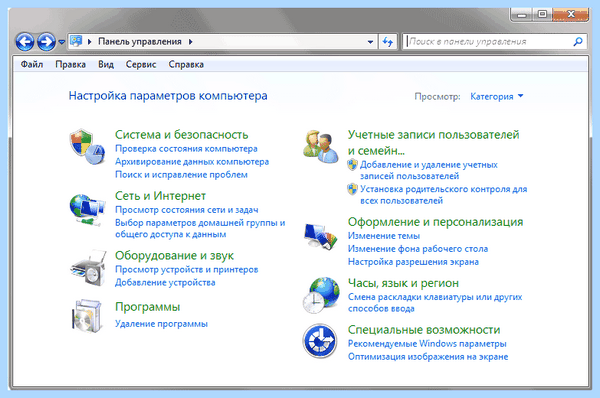
Task: Open Система и безопасность category
Action: pos(181,135)
